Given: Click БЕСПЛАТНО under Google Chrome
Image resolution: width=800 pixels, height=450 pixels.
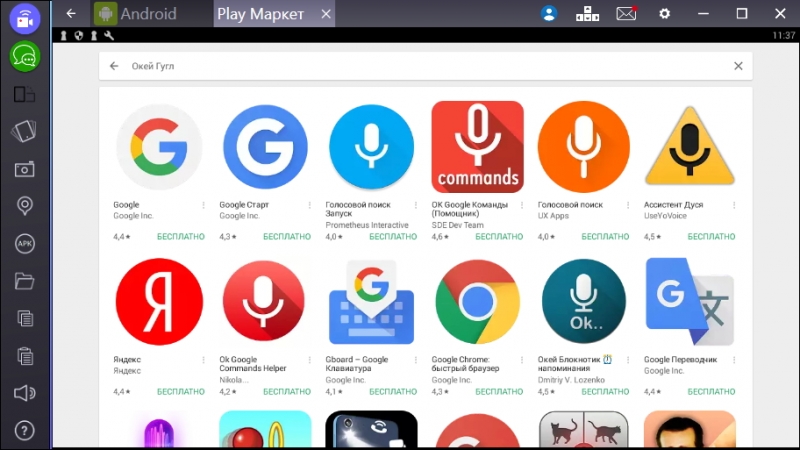Looking at the screenshot, I should click(499, 392).
